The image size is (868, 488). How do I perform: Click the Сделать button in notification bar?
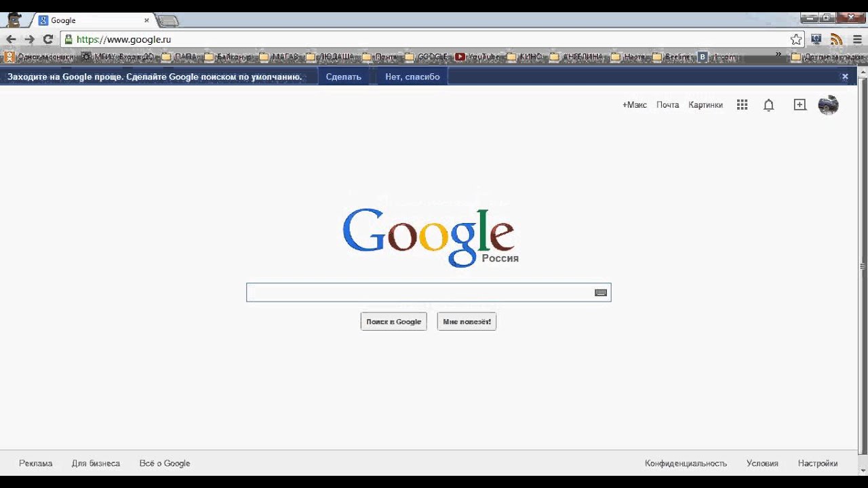pyautogui.click(x=343, y=77)
